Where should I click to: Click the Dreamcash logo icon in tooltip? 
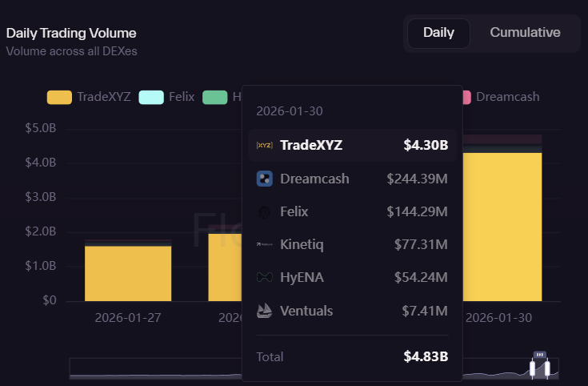pyautogui.click(x=264, y=179)
